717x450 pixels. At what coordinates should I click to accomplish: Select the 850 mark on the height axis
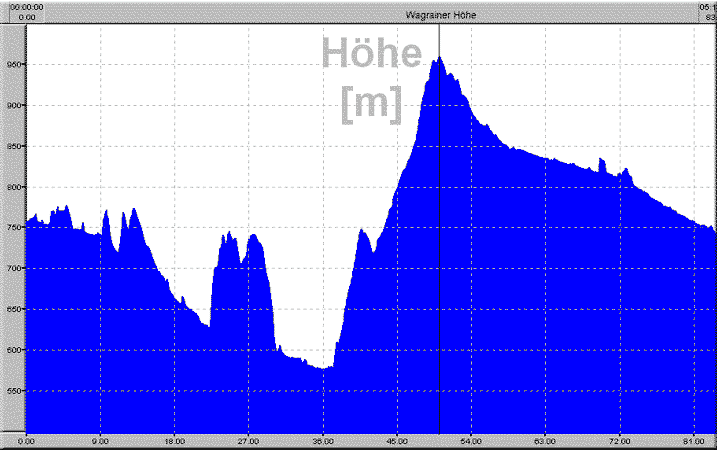tap(11, 146)
